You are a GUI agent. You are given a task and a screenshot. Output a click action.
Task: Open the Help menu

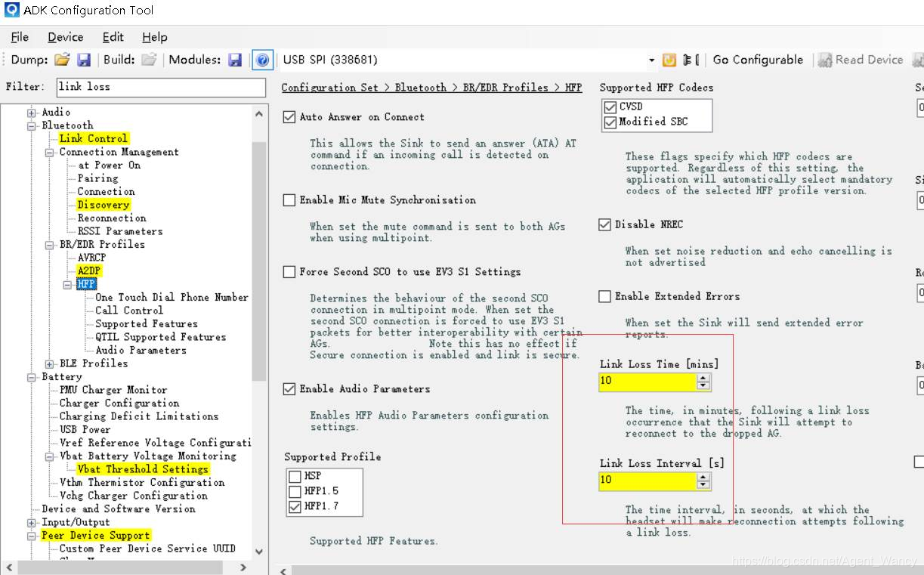tap(155, 37)
